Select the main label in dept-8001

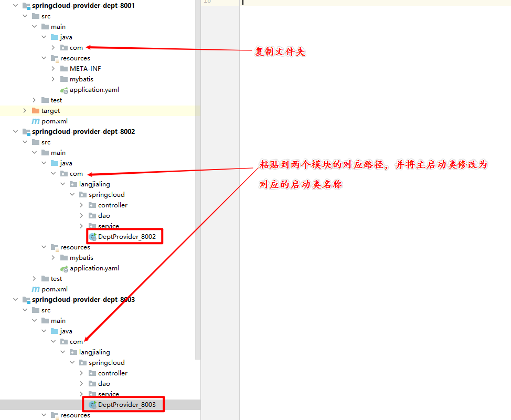58,27
